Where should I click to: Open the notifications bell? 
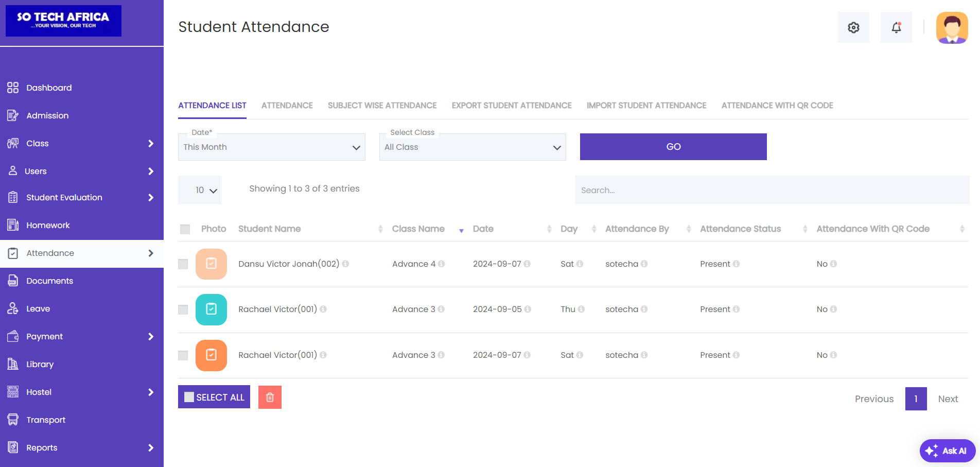(896, 28)
